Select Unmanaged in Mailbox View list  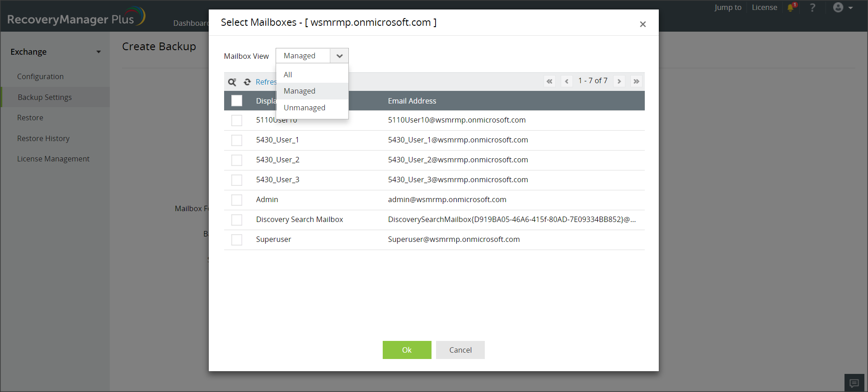312,108
